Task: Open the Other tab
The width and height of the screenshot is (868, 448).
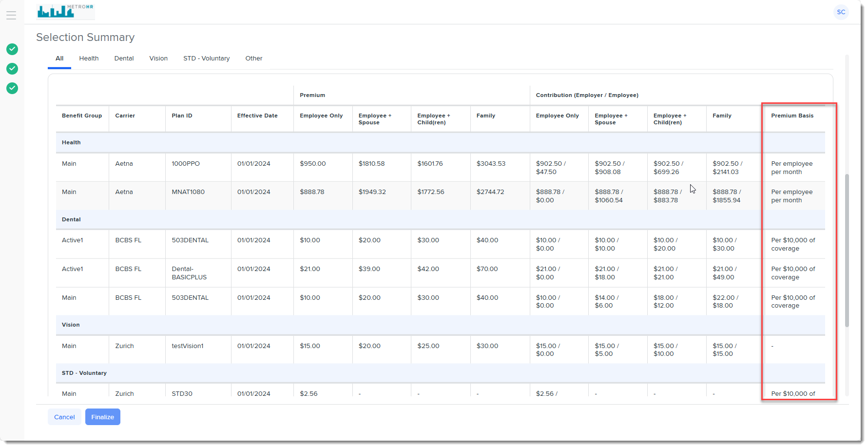Action: 253,58
